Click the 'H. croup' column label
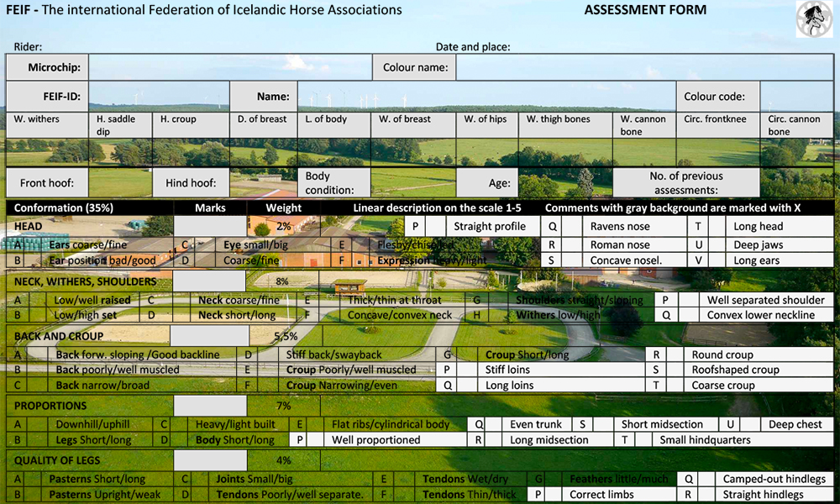 click(178, 119)
